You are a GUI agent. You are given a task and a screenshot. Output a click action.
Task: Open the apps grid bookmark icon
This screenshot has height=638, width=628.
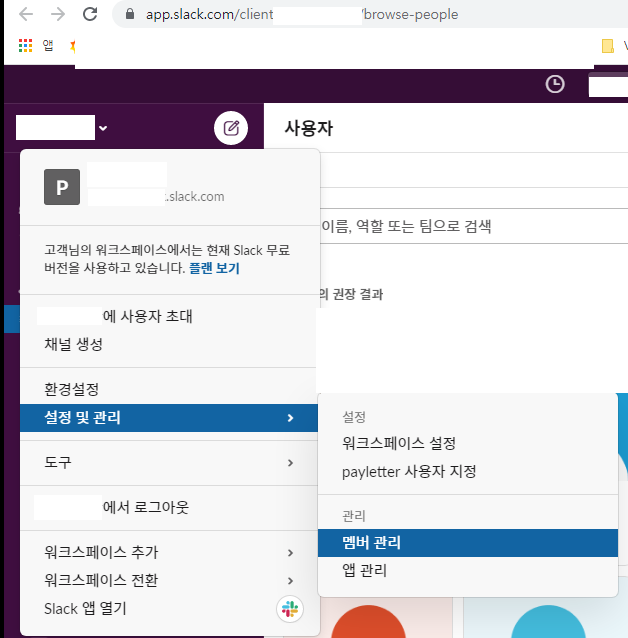[25, 46]
